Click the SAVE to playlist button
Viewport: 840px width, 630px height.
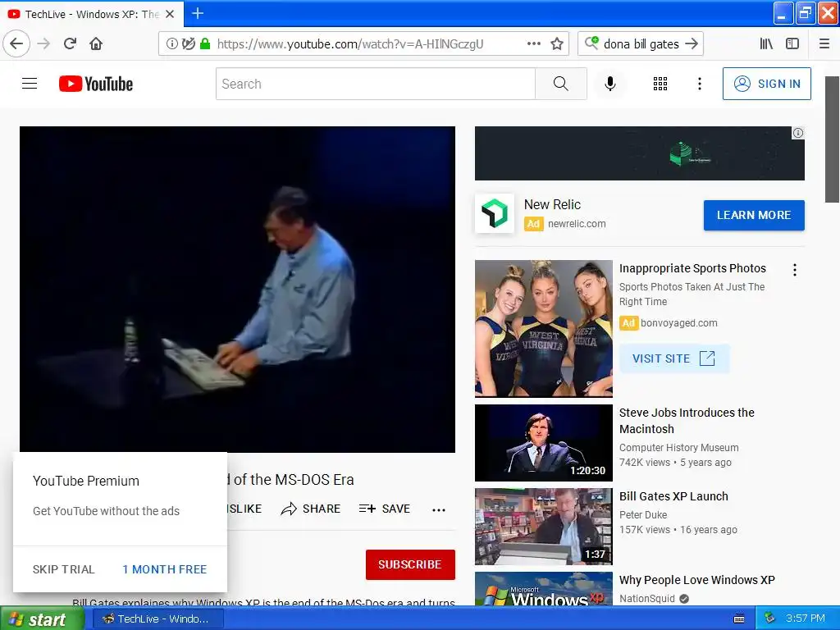[384, 509]
